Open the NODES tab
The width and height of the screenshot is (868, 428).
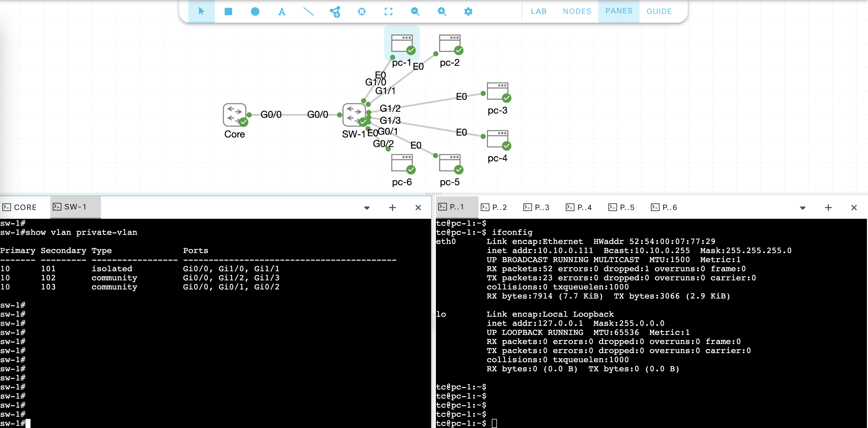pos(577,12)
